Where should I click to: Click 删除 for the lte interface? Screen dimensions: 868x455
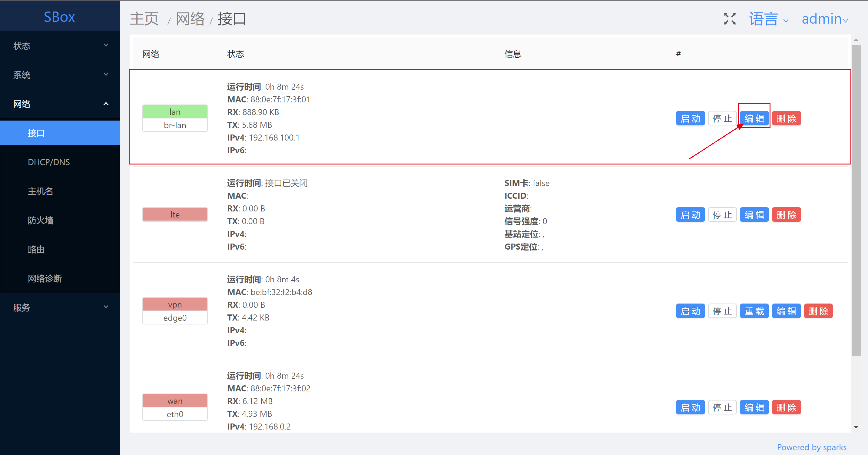pyautogui.click(x=786, y=215)
